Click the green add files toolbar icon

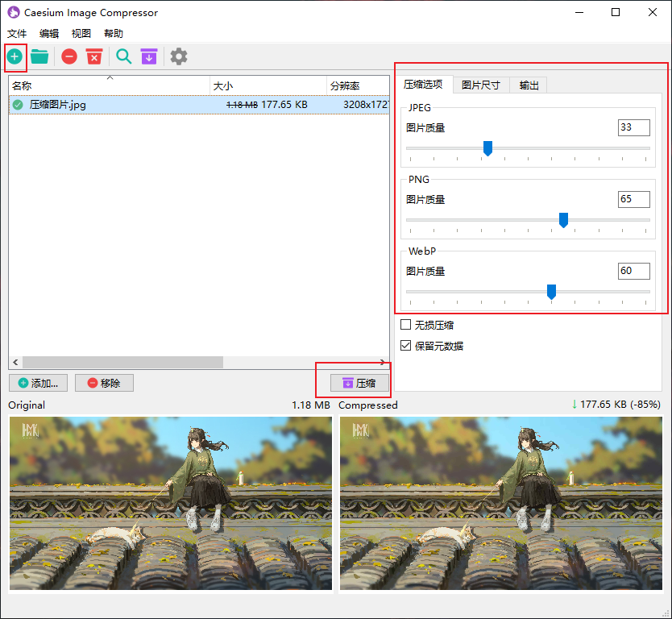tap(15, 56)
